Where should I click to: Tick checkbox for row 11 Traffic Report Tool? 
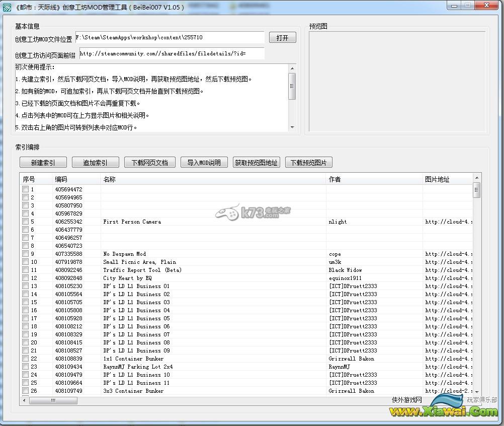25,269
